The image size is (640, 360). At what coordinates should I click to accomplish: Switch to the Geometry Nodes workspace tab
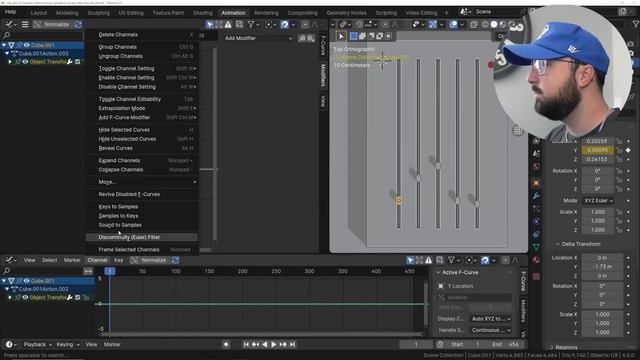point(346,13)
